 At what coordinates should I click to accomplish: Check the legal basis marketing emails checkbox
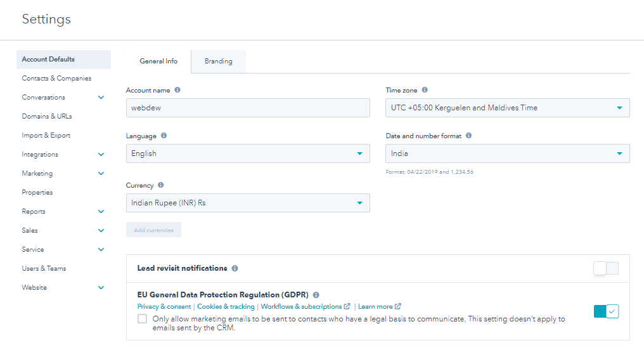[142, 319]
